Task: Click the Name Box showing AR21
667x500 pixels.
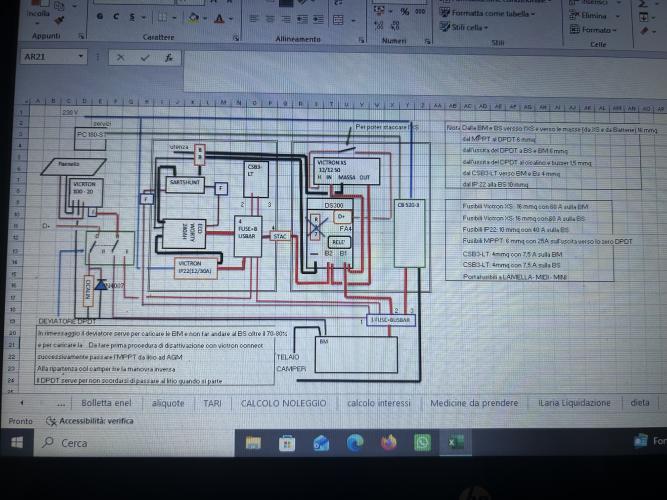Action: click(53, 57)
